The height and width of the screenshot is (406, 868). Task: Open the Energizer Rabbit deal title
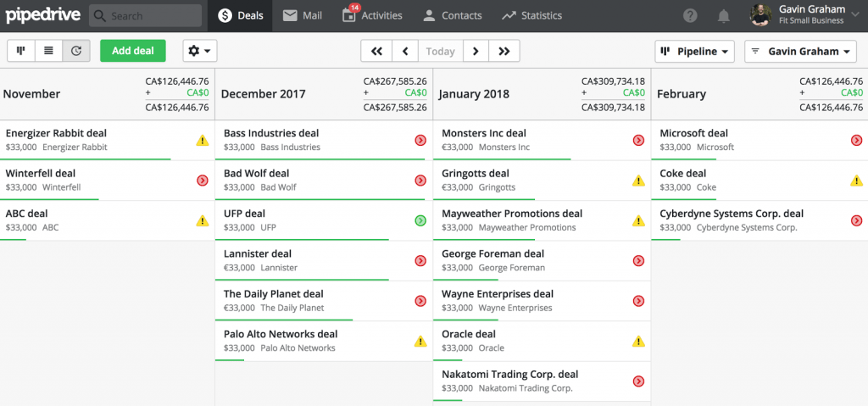[56, 133]
